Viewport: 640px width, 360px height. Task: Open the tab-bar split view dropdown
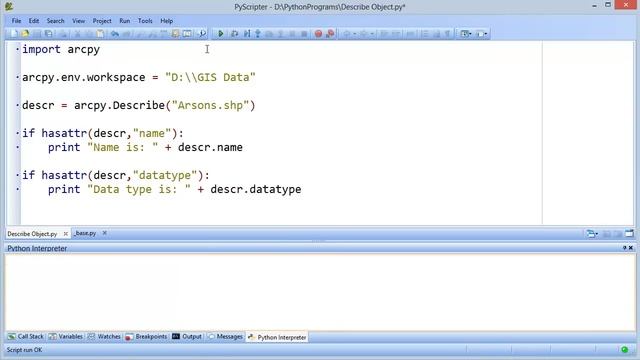pos(592,234)
